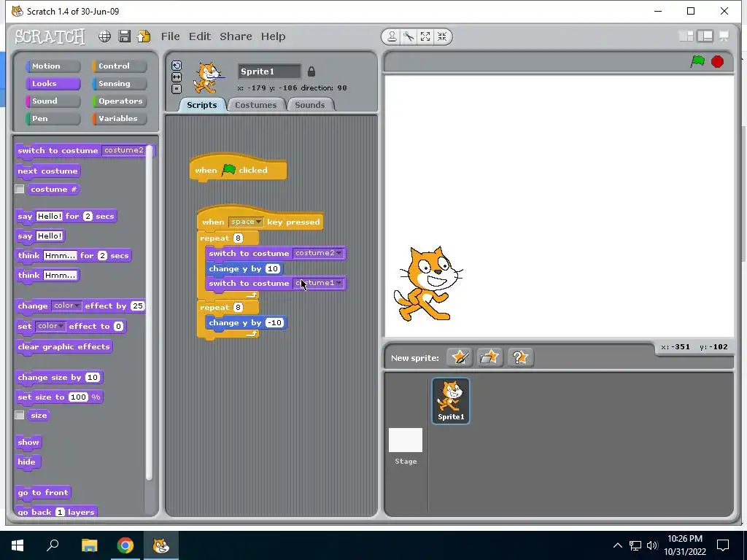Switch to small stage view

686,36
